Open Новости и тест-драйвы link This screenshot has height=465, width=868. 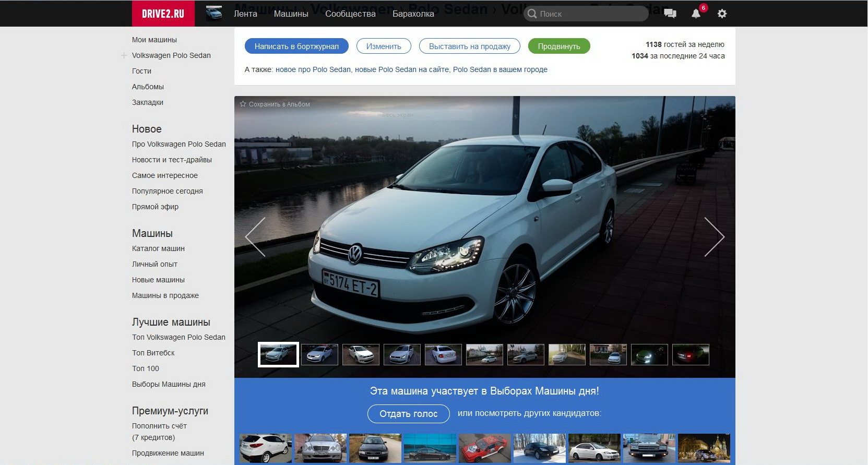(172, 160)
